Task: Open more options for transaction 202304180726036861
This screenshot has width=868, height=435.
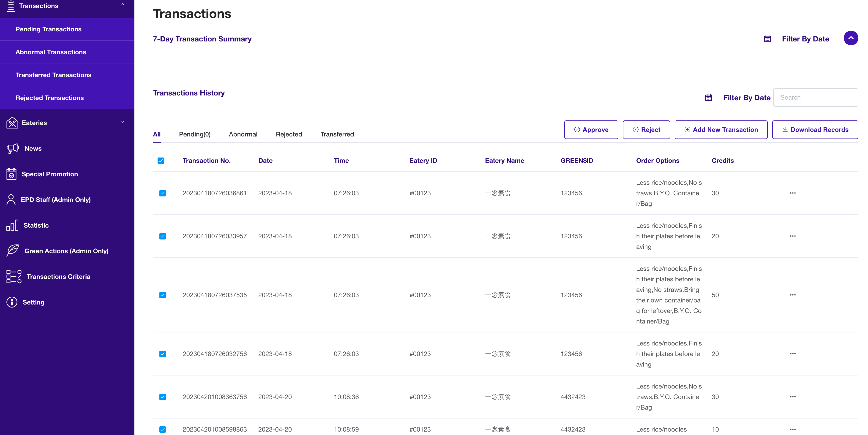Action: [792, 193]
